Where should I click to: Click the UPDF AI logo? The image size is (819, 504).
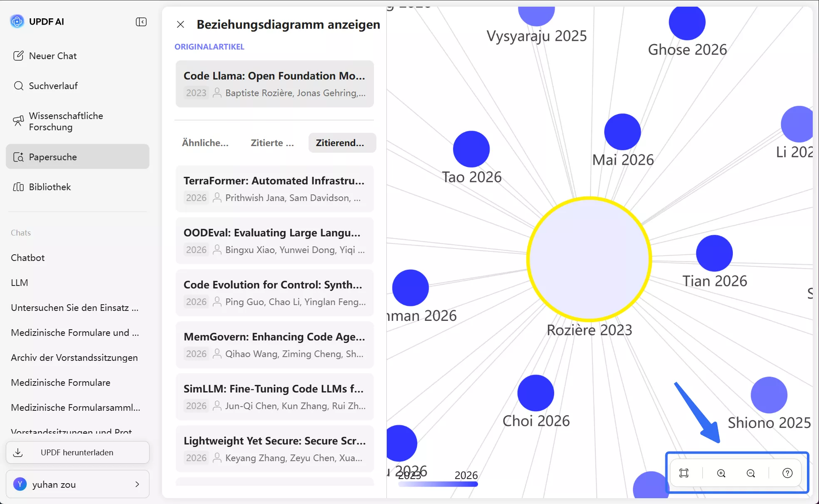[x=17, y=21]
